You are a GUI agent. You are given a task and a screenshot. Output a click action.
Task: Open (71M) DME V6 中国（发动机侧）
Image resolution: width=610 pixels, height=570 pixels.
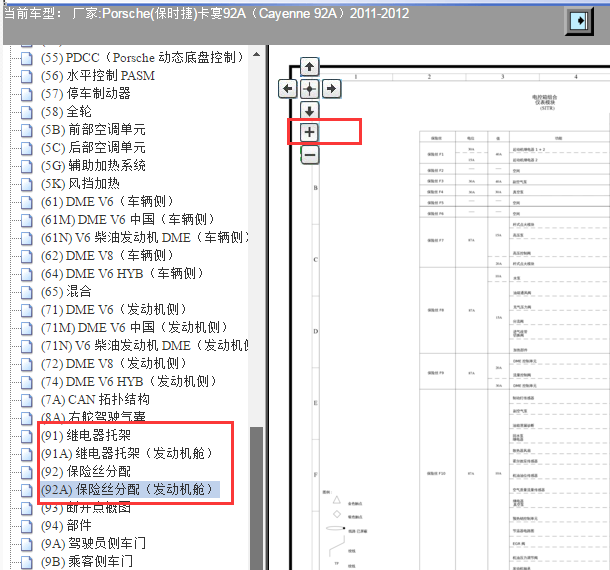click(134, 328)
